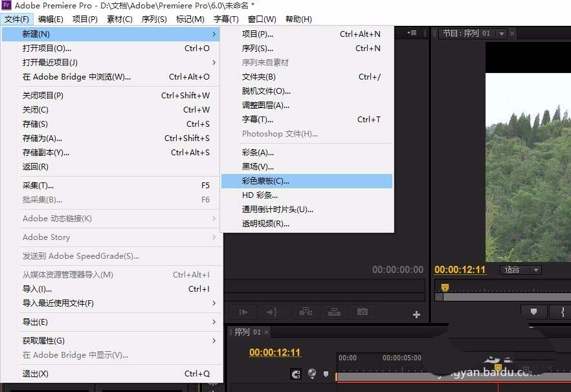Open the 编辑(E) menu
The height and width of the screenshot is (392, 571).
[50, 19]
